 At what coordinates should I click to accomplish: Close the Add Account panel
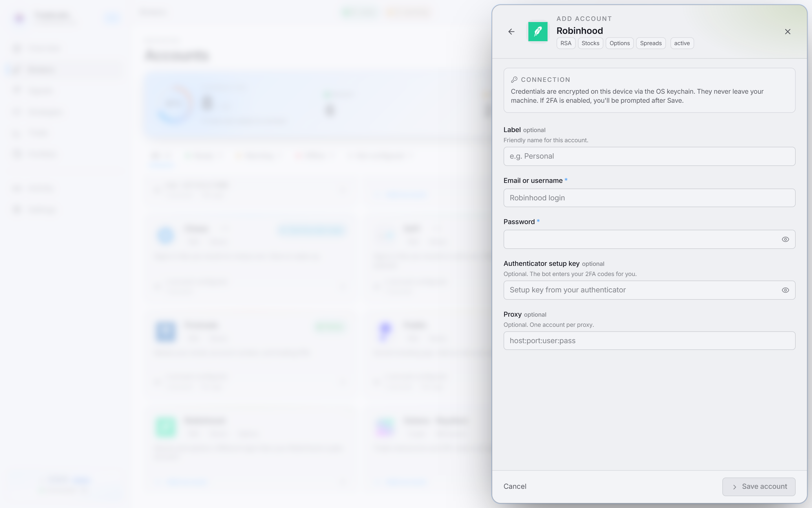(787, 32)
